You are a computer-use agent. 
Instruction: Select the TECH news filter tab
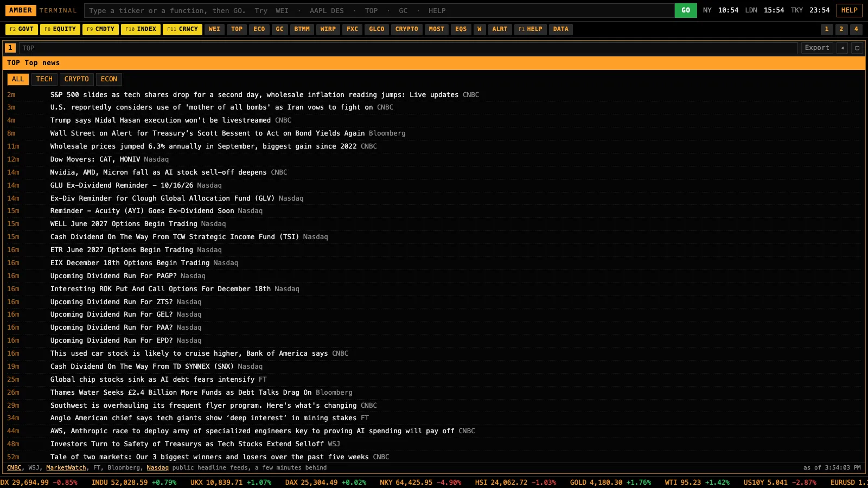click(x=44, y=79)
